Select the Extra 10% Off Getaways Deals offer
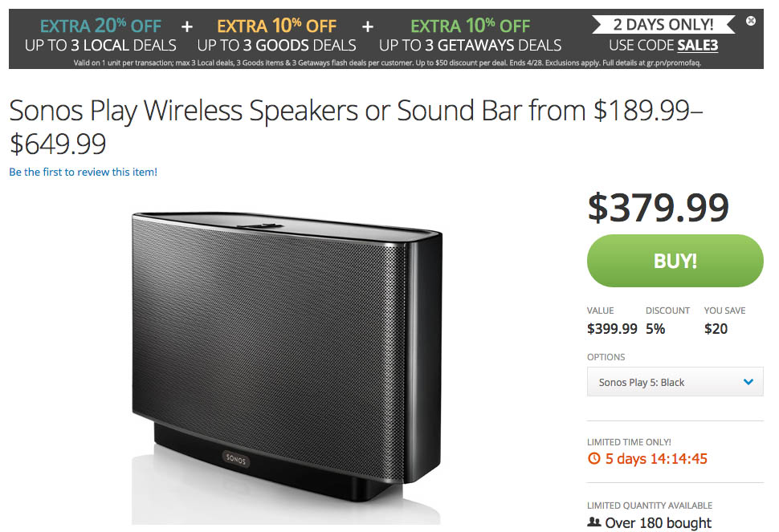The image size is (779, 532). (471, 35)
